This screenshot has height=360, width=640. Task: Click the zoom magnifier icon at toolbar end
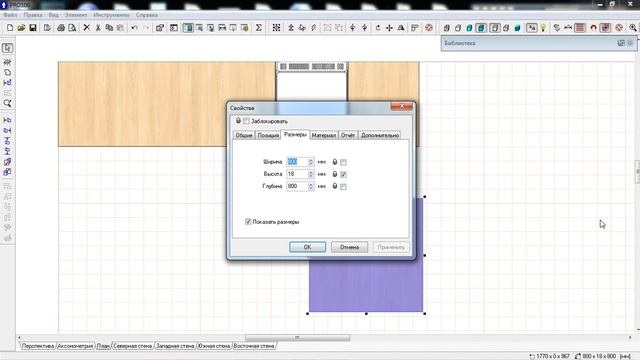coord(633,28)
